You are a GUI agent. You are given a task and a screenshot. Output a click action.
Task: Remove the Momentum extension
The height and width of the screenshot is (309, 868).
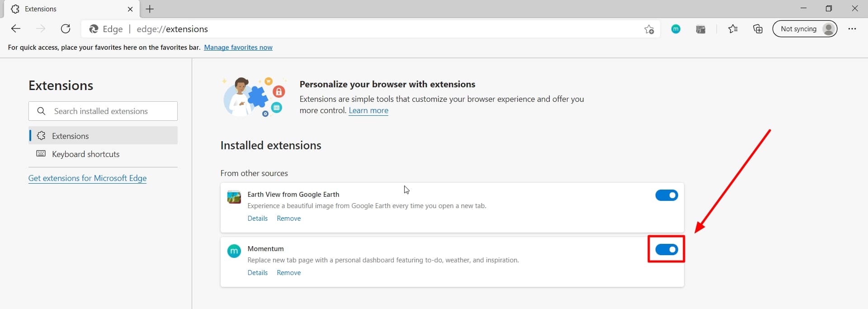click(x=288, y=273)
